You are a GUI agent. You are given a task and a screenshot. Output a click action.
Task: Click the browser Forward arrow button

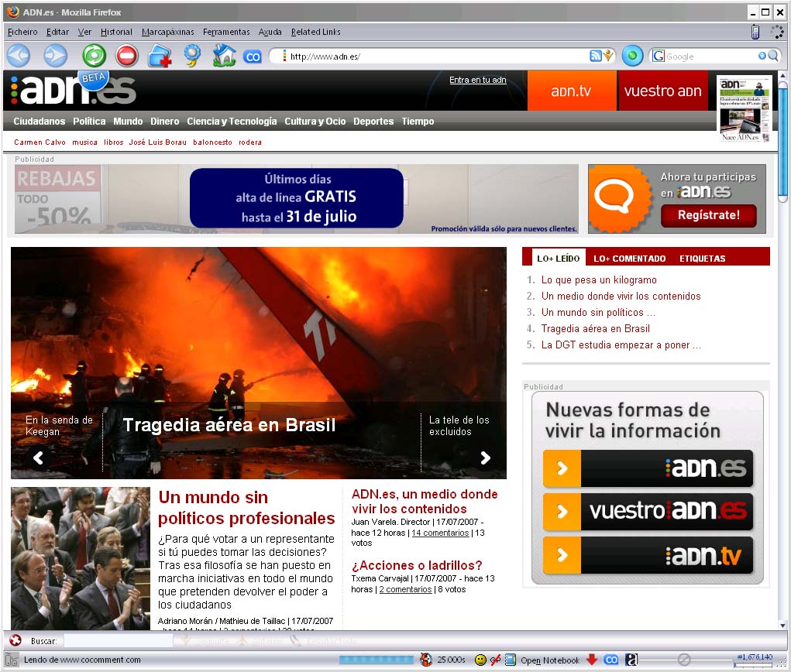coord(55,56)
